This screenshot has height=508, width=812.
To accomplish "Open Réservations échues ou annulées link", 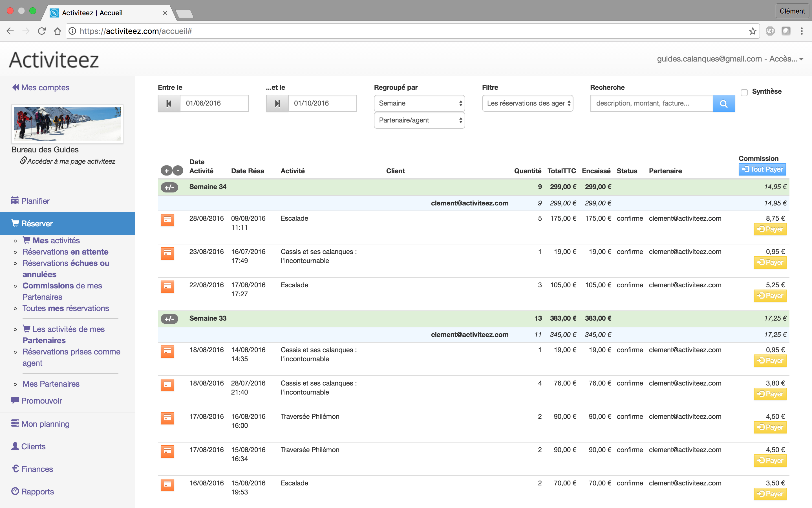I will pyautogui.click(x=66, y=269).
